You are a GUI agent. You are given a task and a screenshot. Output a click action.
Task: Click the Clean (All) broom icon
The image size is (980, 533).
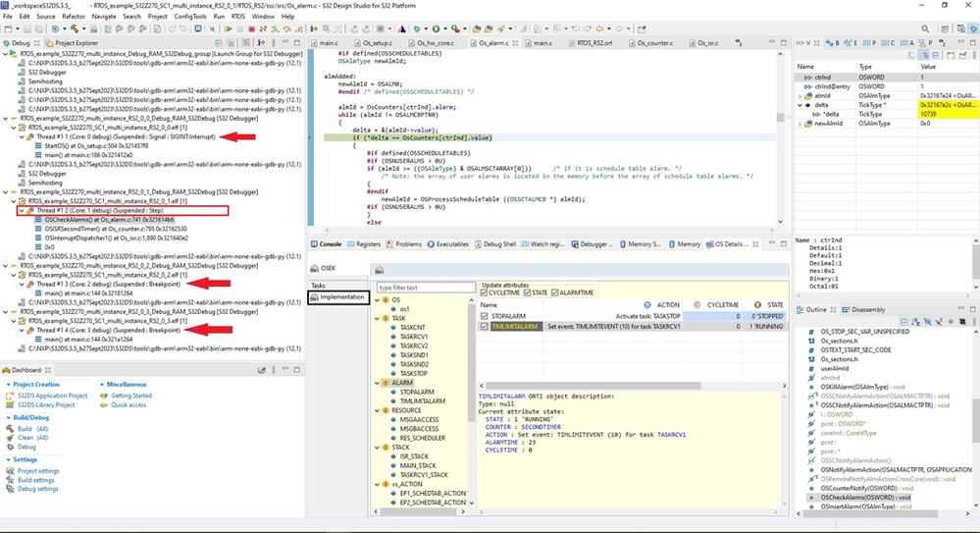coord(12,437)
